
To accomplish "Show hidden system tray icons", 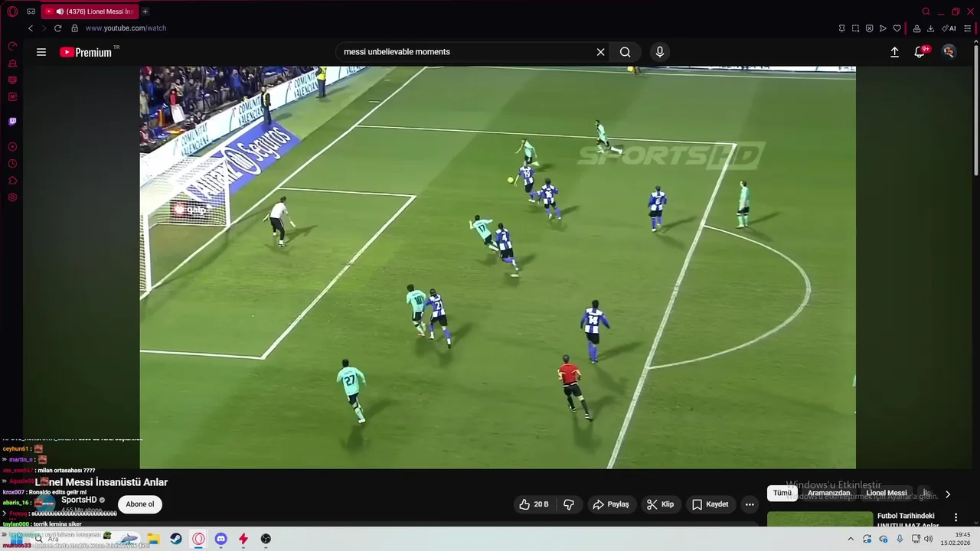I will click(x=850, y=539).
